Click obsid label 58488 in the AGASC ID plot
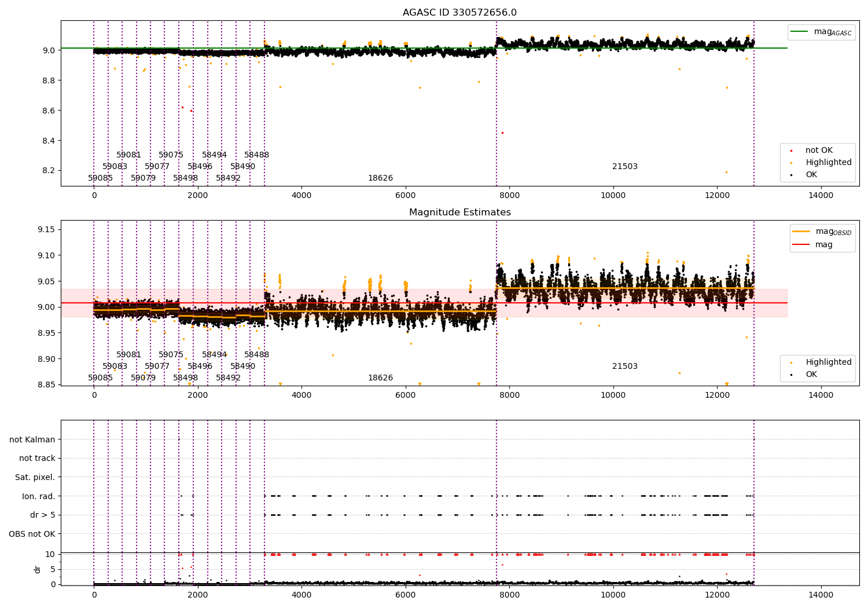 tap(257, 155)
